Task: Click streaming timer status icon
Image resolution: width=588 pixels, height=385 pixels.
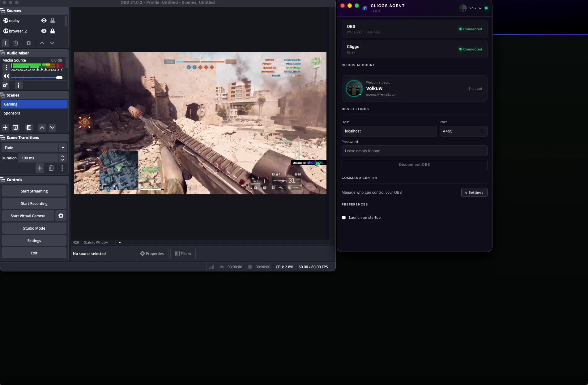Action: (222, 267)
